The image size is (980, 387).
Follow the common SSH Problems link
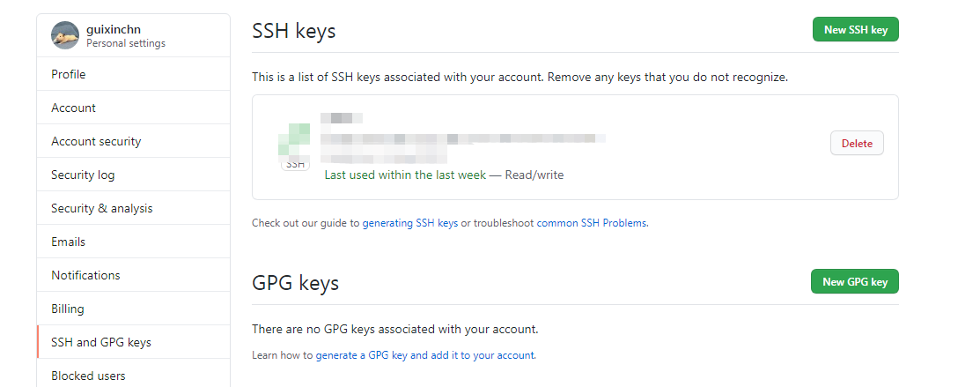(x=592, y=224)
